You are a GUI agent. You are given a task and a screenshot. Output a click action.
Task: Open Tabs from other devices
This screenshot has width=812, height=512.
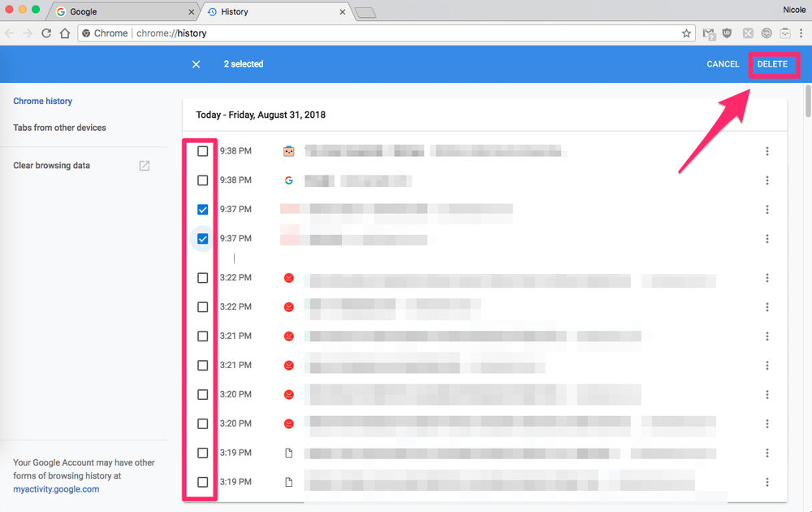[x=59, y=128]
